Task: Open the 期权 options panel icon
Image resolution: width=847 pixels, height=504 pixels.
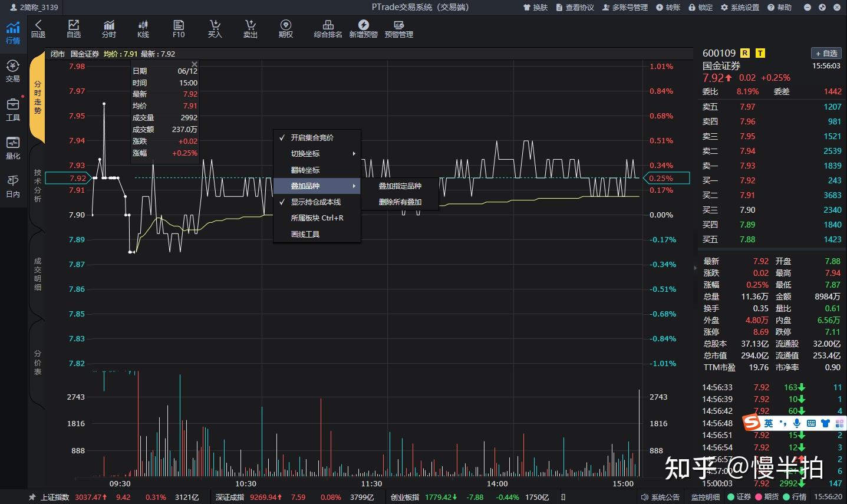Action: 285,28
